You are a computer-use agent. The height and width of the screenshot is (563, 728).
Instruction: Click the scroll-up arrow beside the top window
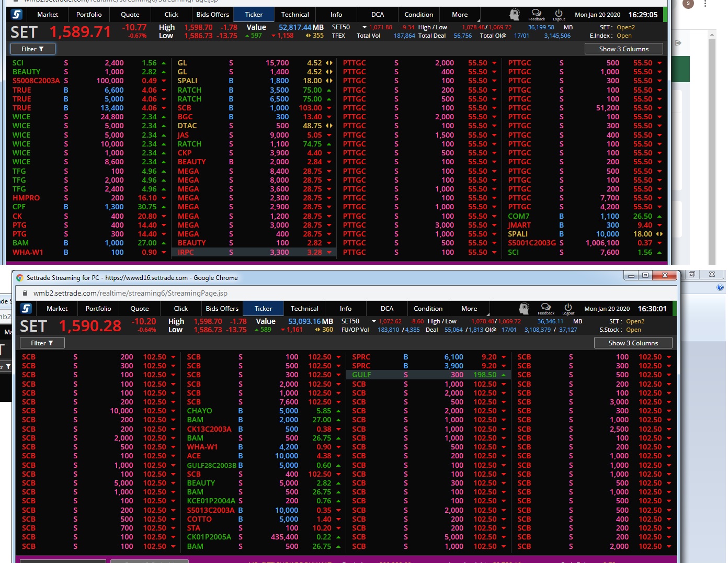click(x=712, y=34)
